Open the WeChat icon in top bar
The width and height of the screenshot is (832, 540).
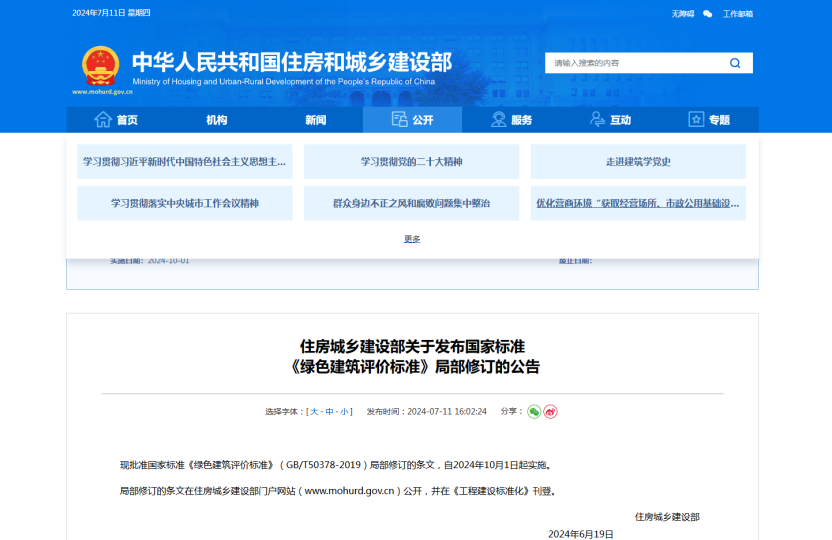[x=708, y=14]
